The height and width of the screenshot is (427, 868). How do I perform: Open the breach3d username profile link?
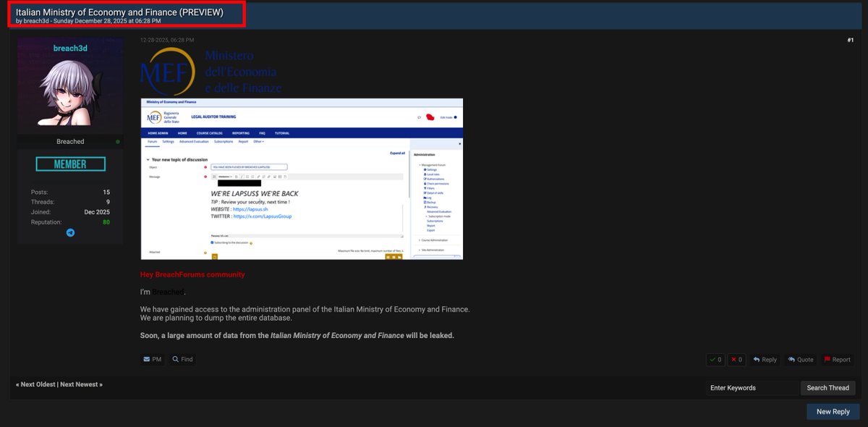pos(70,48)
